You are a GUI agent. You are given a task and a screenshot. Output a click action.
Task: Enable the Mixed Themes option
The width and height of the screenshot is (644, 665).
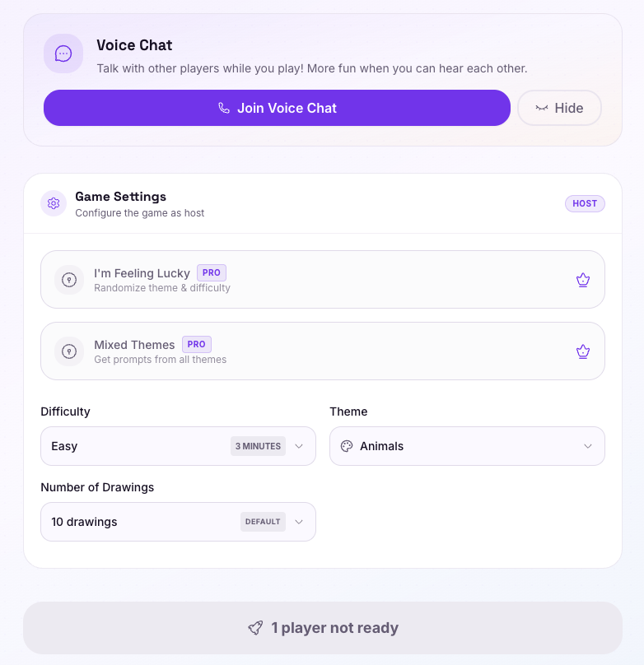click(322, 351)
